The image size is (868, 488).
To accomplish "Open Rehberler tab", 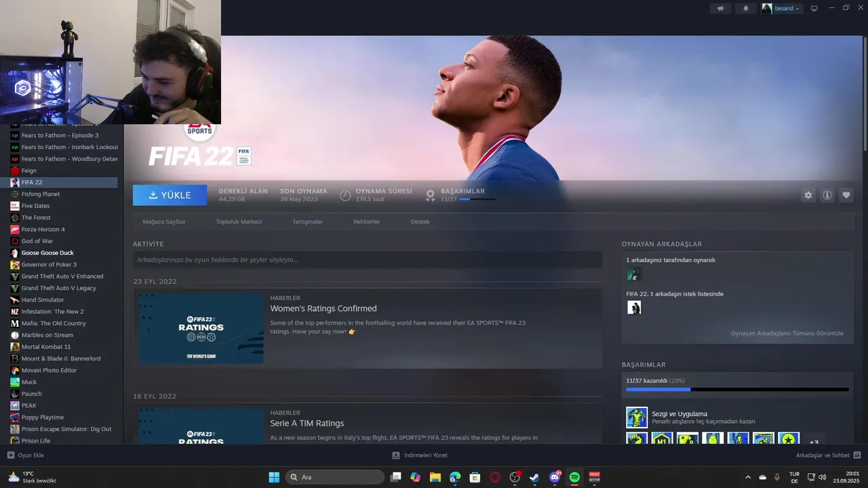I will click(366, 222).
